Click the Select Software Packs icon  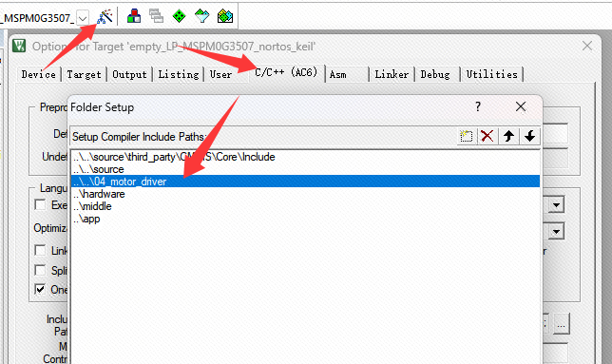point(201,16)
